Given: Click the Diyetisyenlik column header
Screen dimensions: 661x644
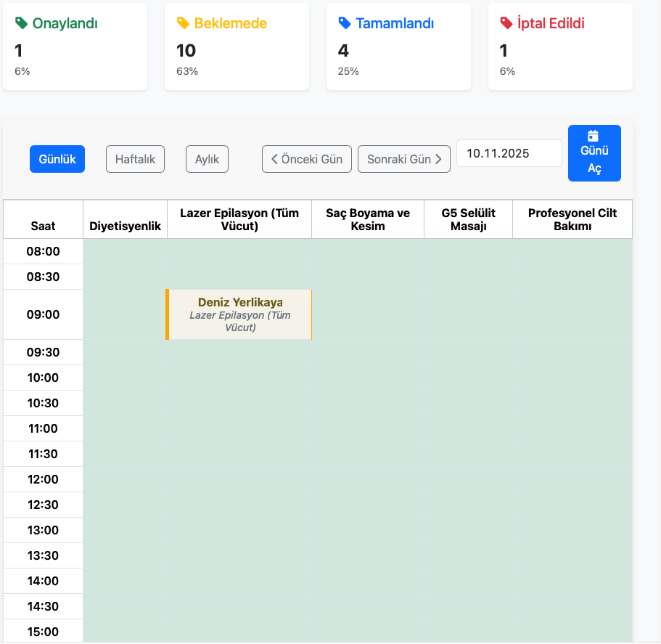Looking at the screenshot, I should (125, 226).
